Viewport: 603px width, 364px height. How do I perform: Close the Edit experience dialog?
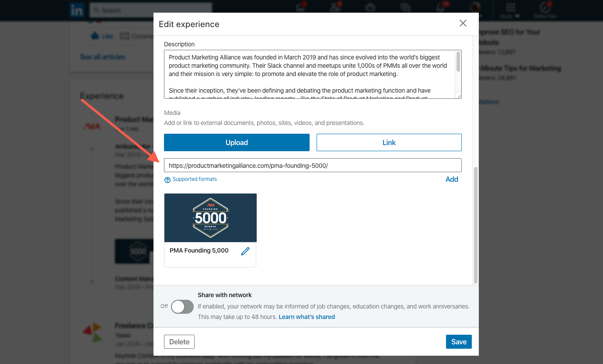pos(463,24)
